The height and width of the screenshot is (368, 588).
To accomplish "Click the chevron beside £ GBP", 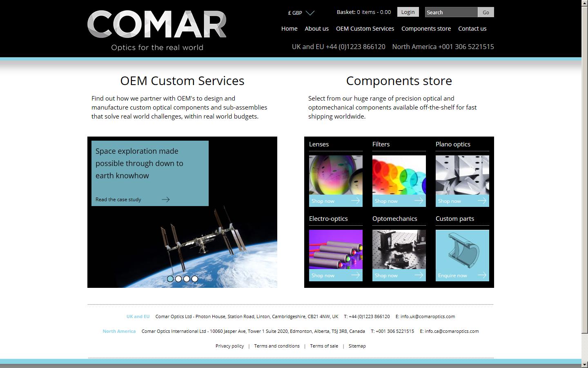I will (x=310, y=13).
